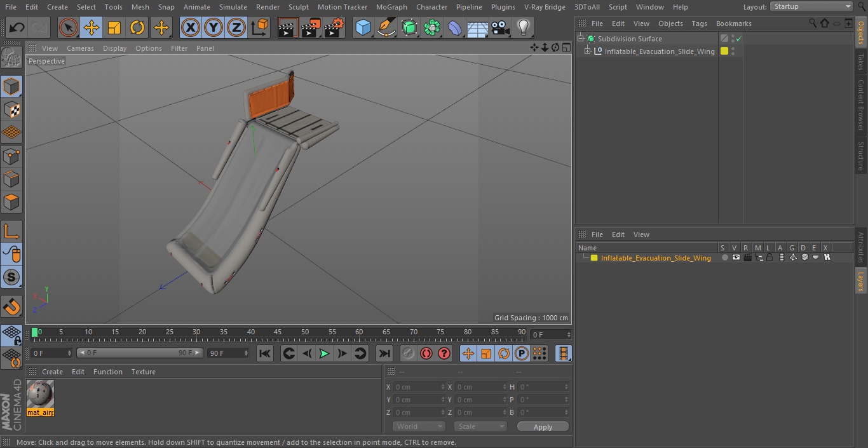Activate the Scale tool
Image resolution: width=868 pixels, height=448 pixels.
tap(114, 27)
